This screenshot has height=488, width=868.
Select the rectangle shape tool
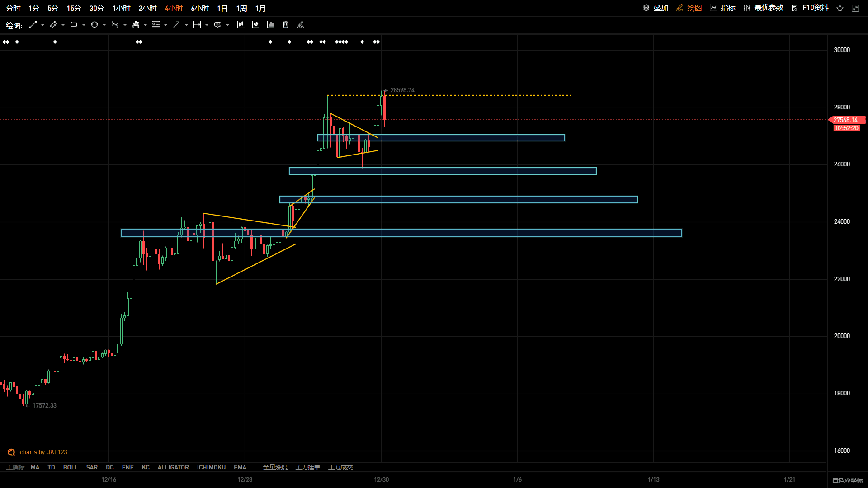[x=74, y=25]
